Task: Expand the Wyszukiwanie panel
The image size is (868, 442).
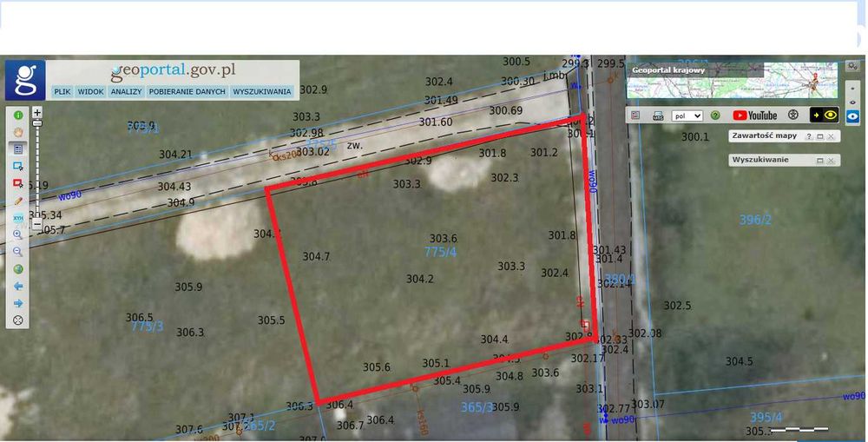Action: click(x=820, y=161)
